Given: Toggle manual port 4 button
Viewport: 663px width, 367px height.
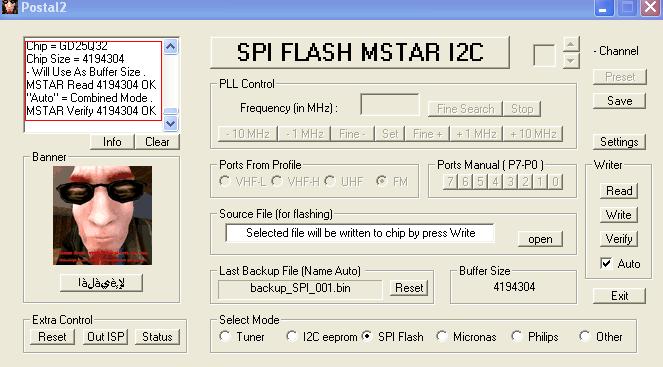Looking at the screenshot, I should [x=495, y=182].
